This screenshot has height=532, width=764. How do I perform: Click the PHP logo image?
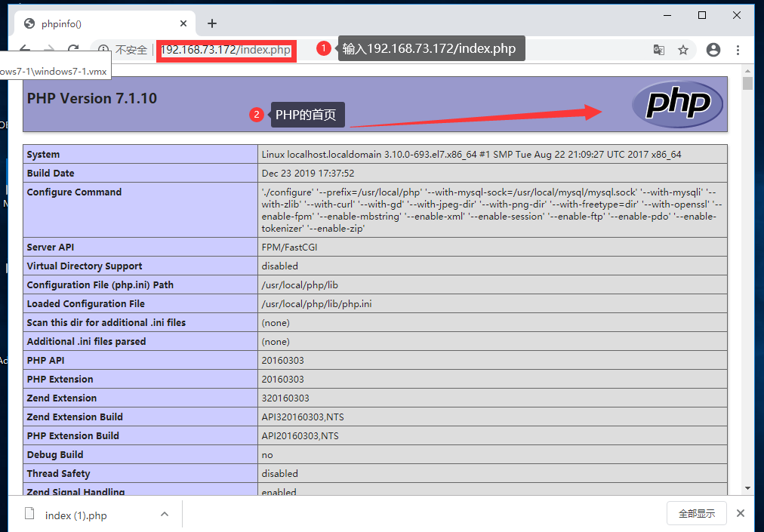[677, 104]
